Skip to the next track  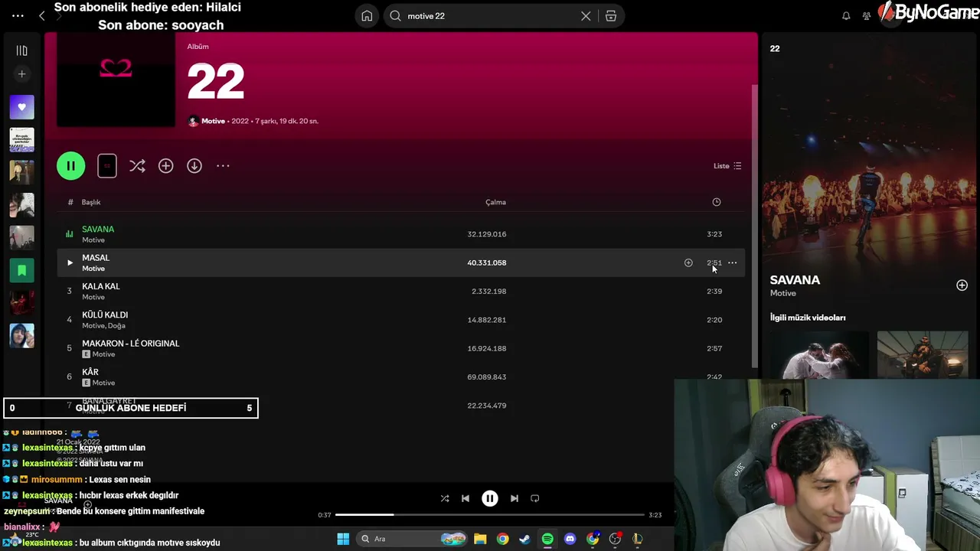(x=514, y=498)
